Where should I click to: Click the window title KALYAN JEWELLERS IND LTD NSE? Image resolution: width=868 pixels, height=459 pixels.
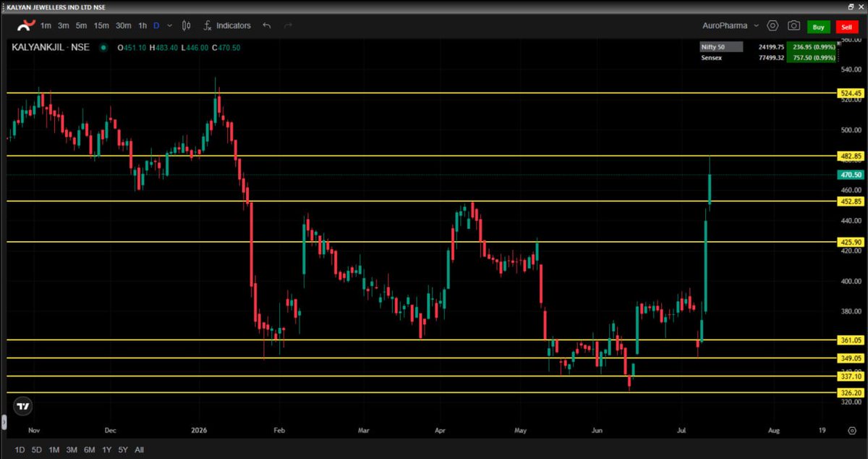(56, 6)
